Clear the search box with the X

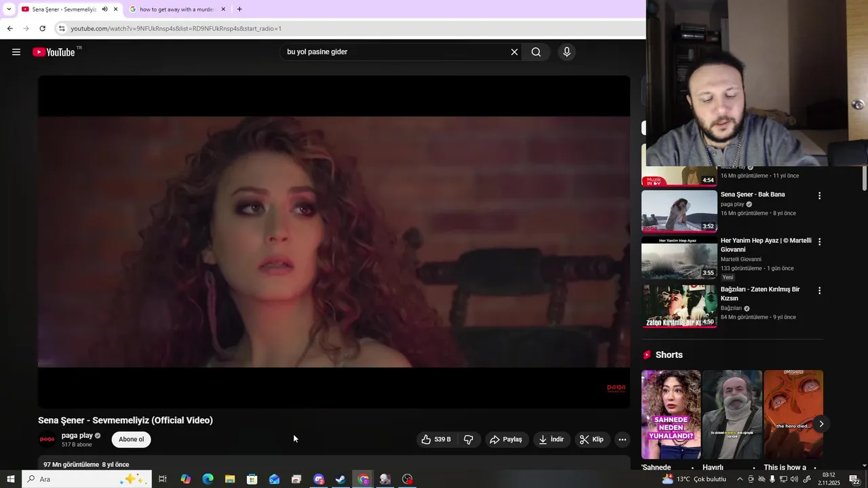(514, 52)
